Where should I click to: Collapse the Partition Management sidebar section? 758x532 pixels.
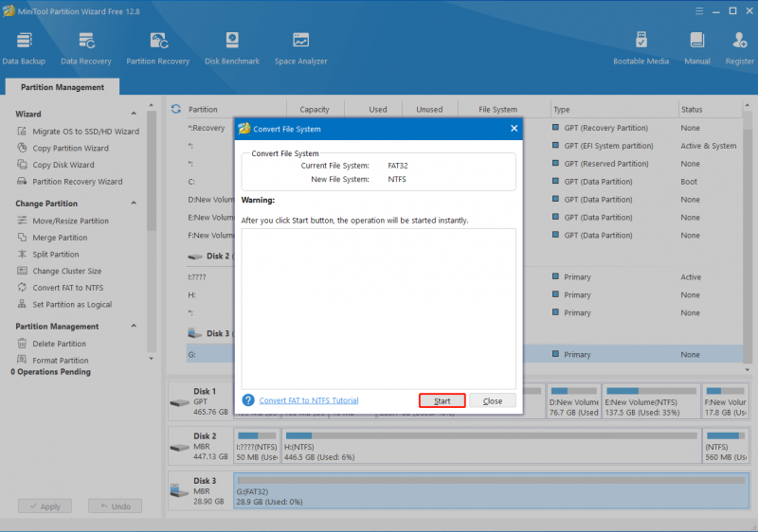134,327
